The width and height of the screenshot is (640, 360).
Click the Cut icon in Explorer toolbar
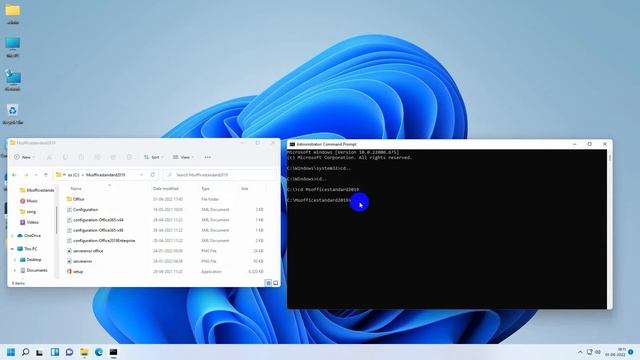point(49,157)
